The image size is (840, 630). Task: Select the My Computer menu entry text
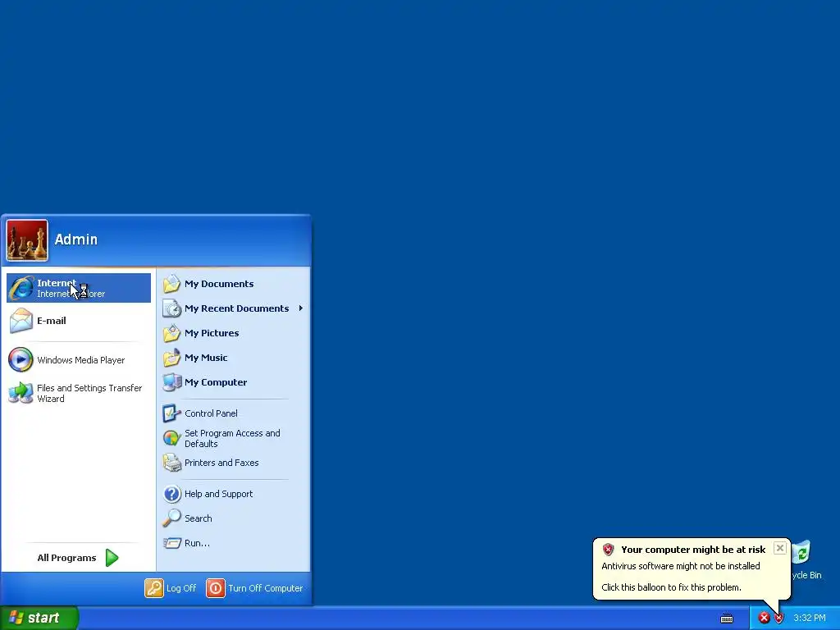(x=216, y=382)
